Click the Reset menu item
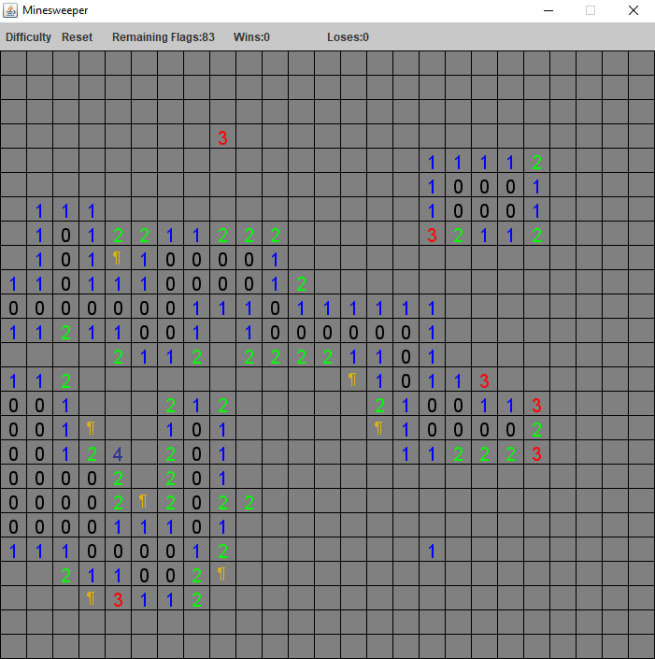The height and width of the screenshot is (659, 655). [x=77, y=37]
